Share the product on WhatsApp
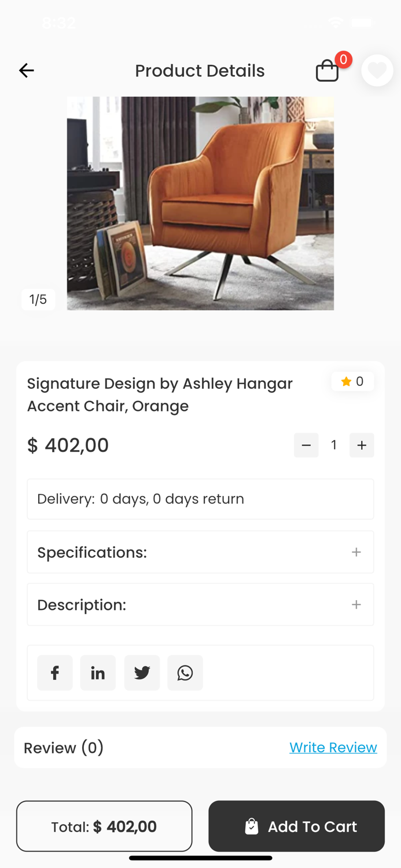Screen dimensions: 401x868 185,672
